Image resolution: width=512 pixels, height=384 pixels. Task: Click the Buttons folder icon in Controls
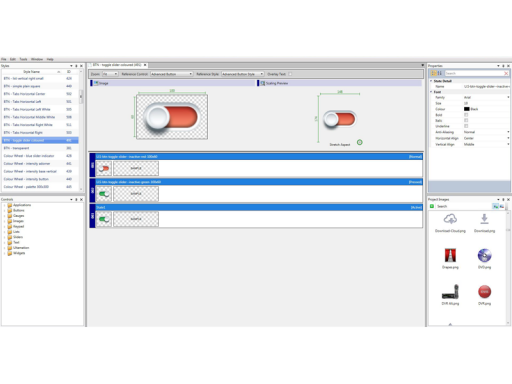coord(10,210)
